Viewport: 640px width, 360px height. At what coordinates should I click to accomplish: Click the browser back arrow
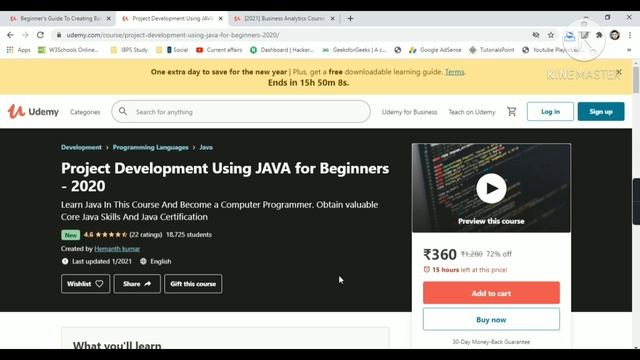(10, 35)
